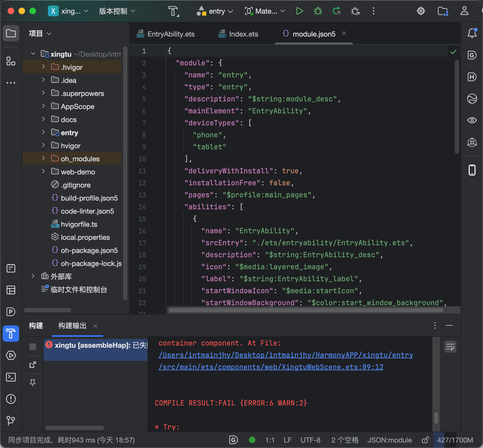
Task: Click the hammer Build Project icon in the top toolbar
Action: click(173, 11)
